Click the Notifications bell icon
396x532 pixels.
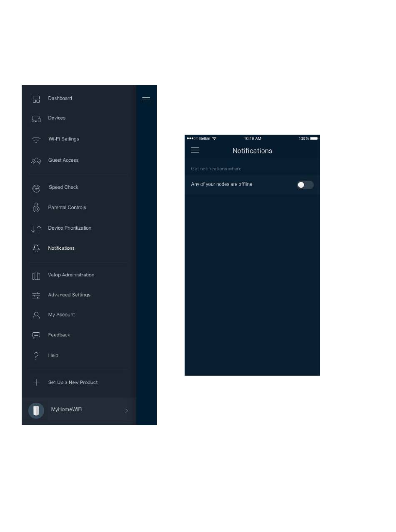(x=36, y=248)
